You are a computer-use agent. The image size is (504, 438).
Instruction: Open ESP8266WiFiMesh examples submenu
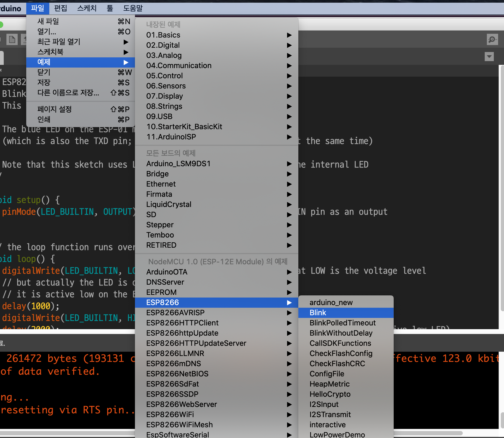pyautogui.click(x=217, y=425)
